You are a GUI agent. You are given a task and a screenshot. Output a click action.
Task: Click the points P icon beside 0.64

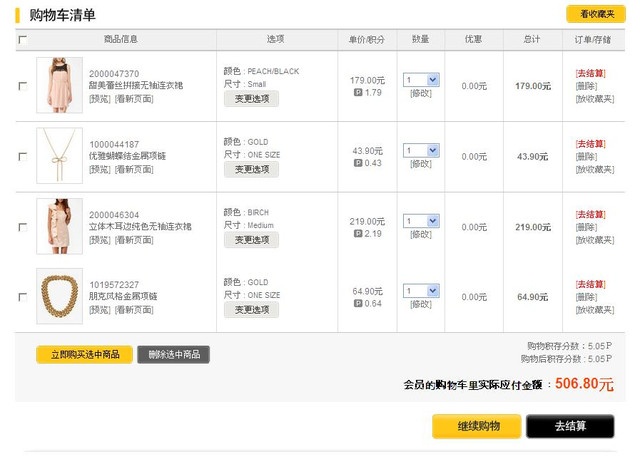358,303
